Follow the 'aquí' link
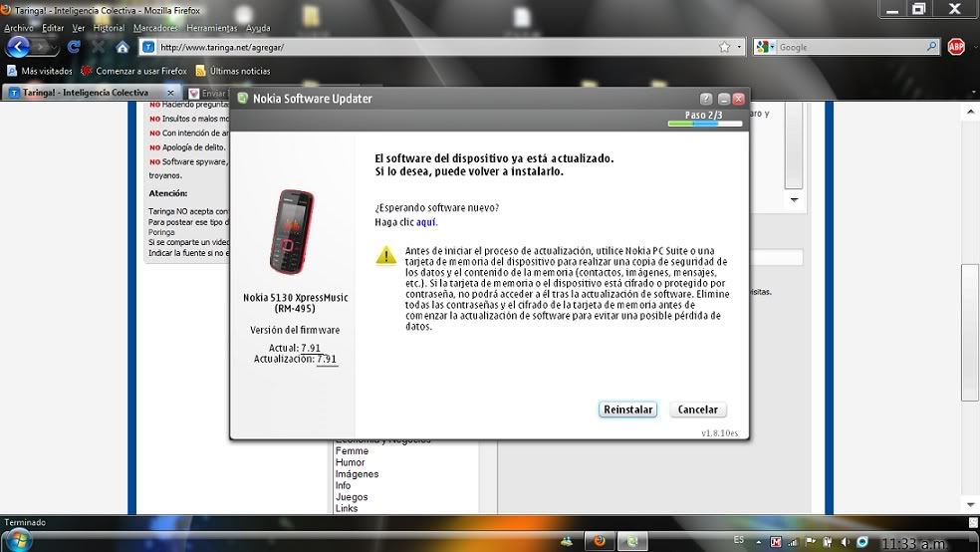The width and height of the screenshot is (980, 552). click(425, 222)
